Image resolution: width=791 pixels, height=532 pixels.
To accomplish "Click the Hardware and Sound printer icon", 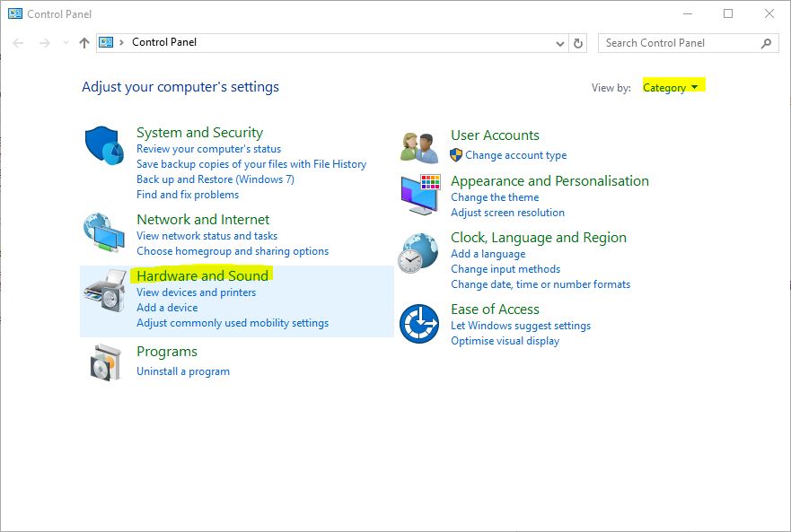I will (x=105, y=291).
